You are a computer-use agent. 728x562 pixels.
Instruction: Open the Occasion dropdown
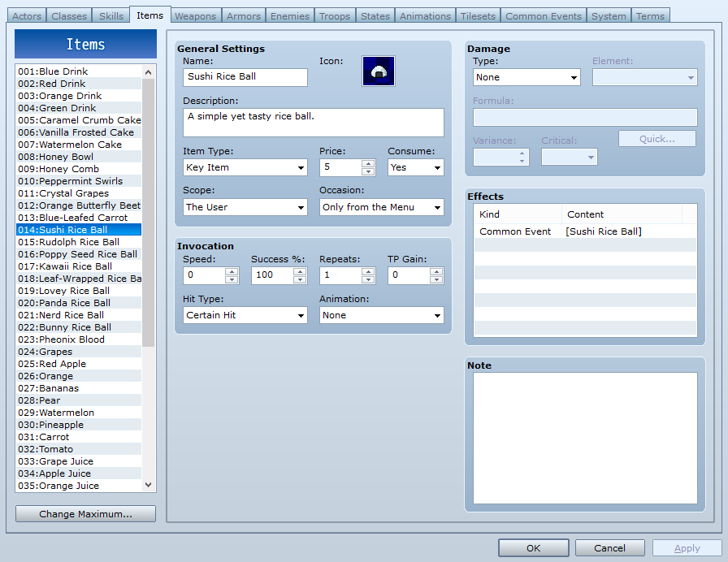381,207
